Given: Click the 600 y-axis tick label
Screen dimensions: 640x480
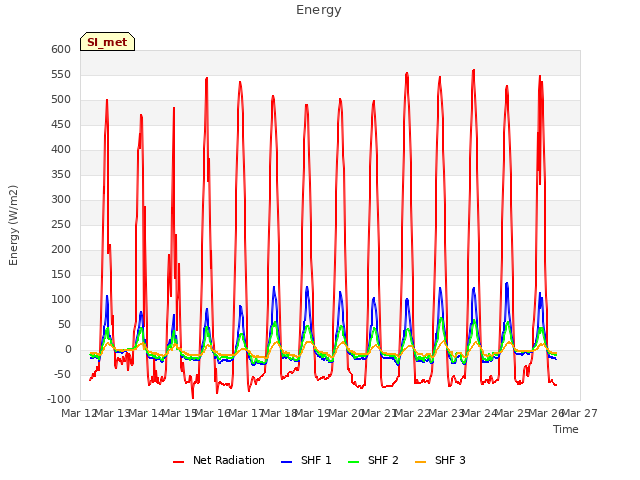Looking at the screenshot, I should click(61, 49).
